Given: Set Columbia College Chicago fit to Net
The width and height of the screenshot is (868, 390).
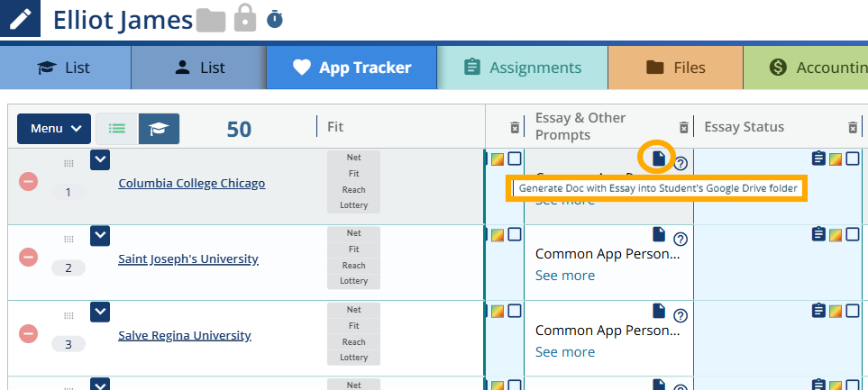Looking at the screenshot, I should (353, 158).
